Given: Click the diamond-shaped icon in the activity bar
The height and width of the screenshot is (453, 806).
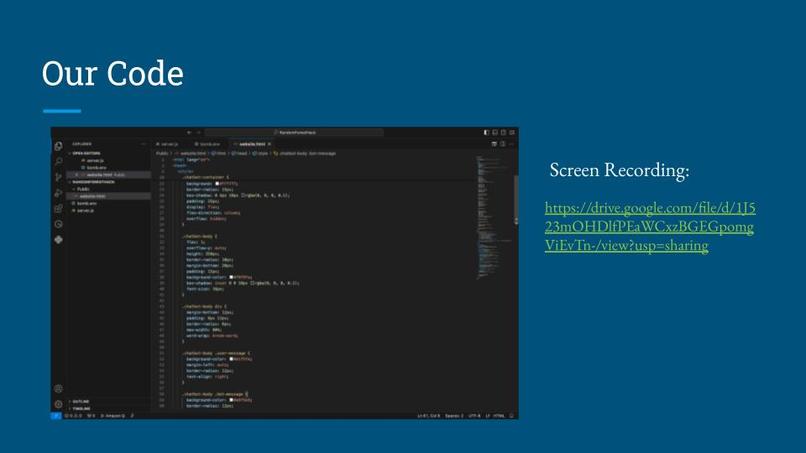Looking at the screenshot, I should pos(59,240).
